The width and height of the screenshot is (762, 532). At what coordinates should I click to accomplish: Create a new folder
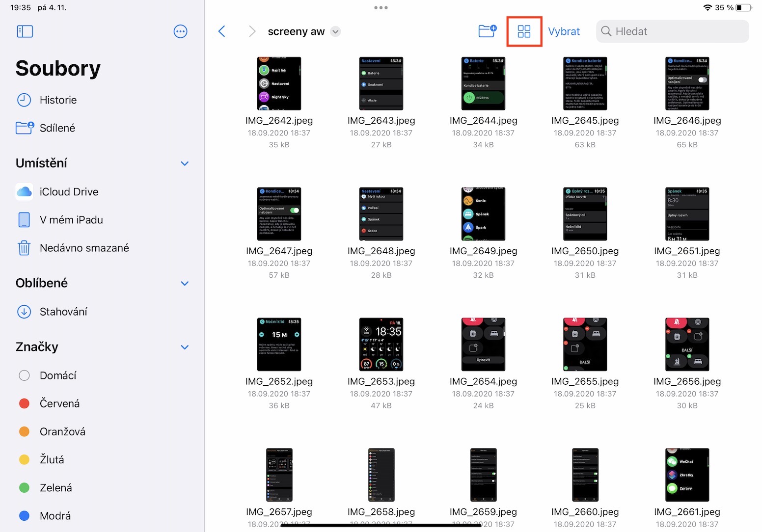click(488, 31)
